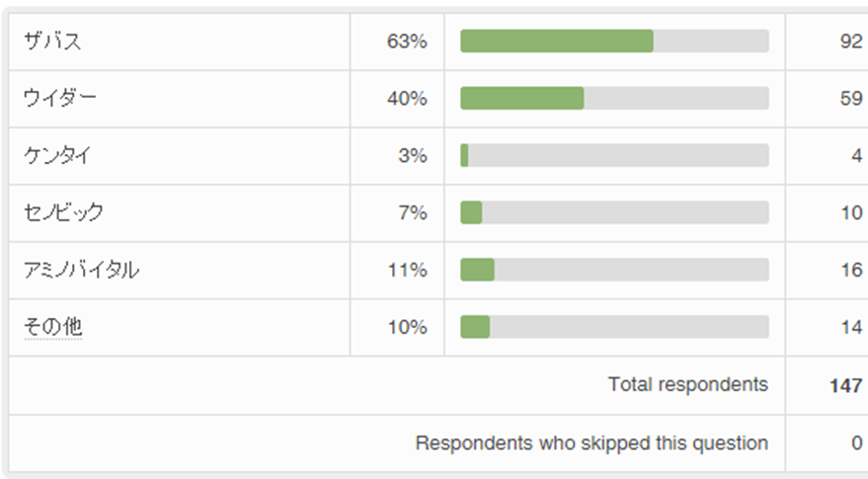Image resolution: width=868 pixels, height=479 pixels.
Task: Click "Respondents who skipped this question" text
Action: 592,443
